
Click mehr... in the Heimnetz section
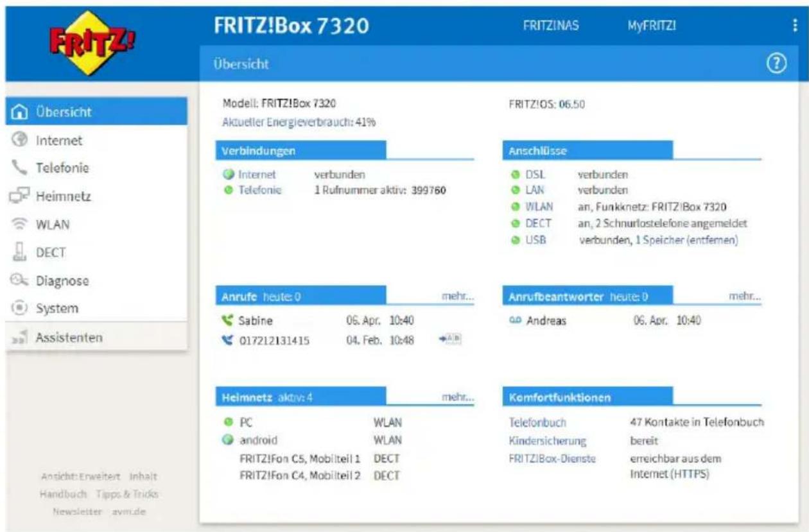[457, 398]
